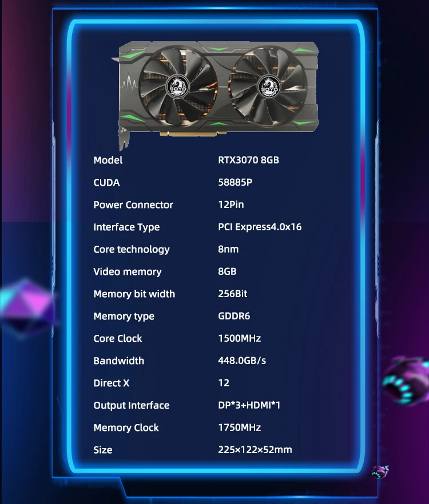Image resolution: width=429 pixels, height=504 pixels.
Task: Select the Output Interface DP*3+HDMI*1 value
Action: [x=249, y=405]
